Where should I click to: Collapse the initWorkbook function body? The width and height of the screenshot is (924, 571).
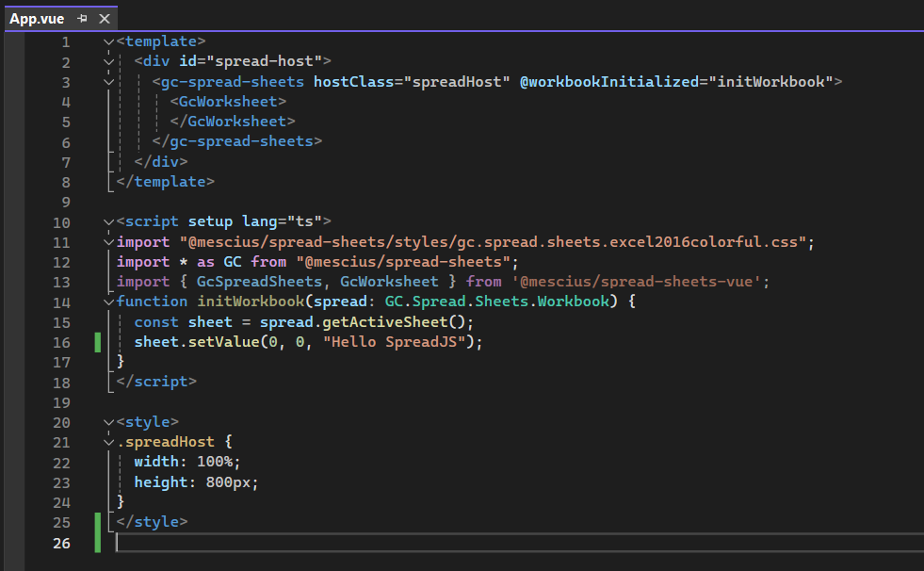[x=107, y=301]
